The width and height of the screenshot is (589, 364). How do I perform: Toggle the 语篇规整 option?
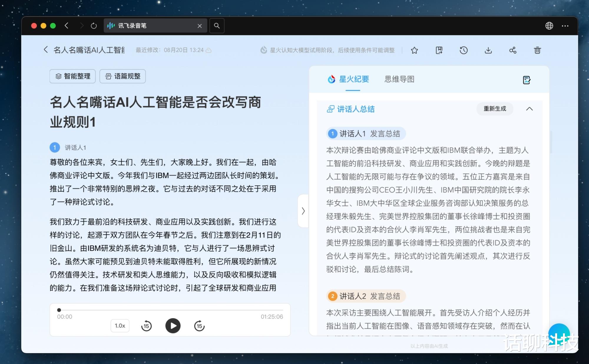point(123,76)
